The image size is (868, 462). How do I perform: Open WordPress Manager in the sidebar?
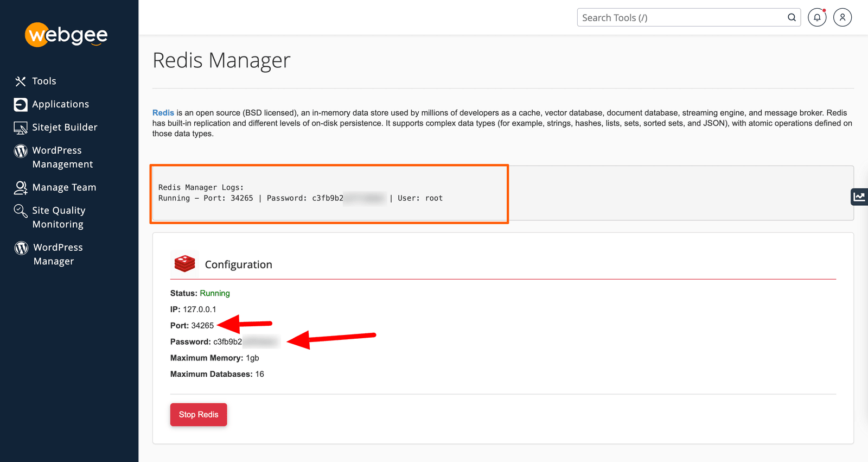coord(58,254)
